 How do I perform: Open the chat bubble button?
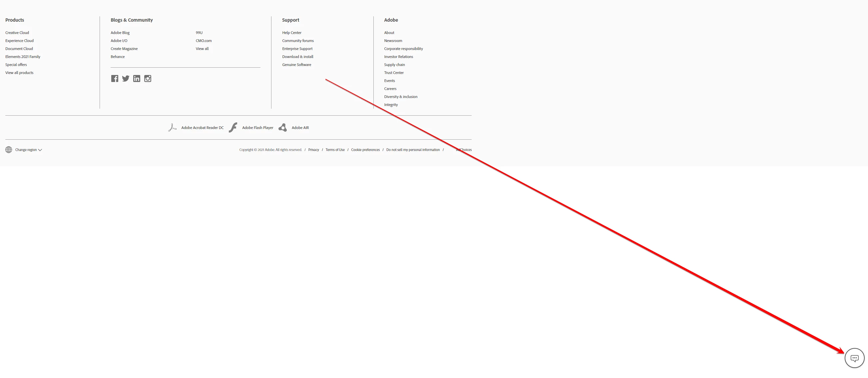click(854, 358)
